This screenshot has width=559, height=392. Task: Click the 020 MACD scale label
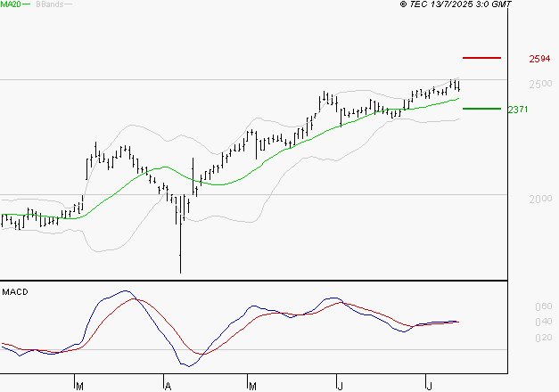tap(544, 338)
